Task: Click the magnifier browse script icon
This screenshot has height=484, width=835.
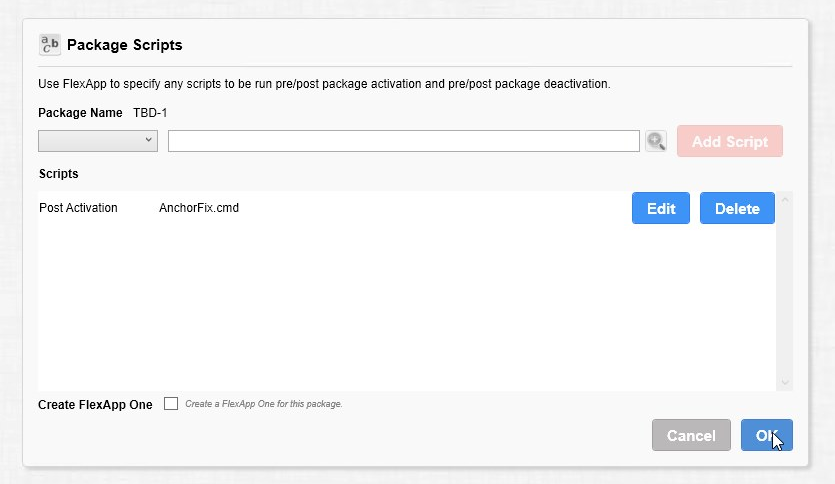Action: pos(656,141)
